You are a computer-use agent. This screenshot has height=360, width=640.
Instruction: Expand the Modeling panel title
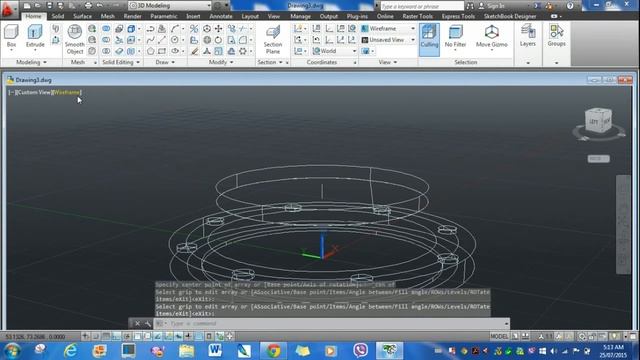(x=31, y=62)
